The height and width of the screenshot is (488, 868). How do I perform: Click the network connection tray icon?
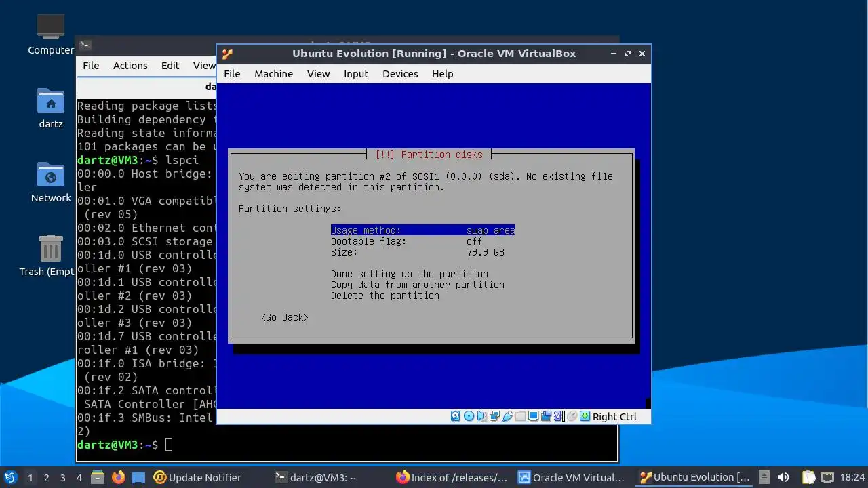tap(827, 477)
